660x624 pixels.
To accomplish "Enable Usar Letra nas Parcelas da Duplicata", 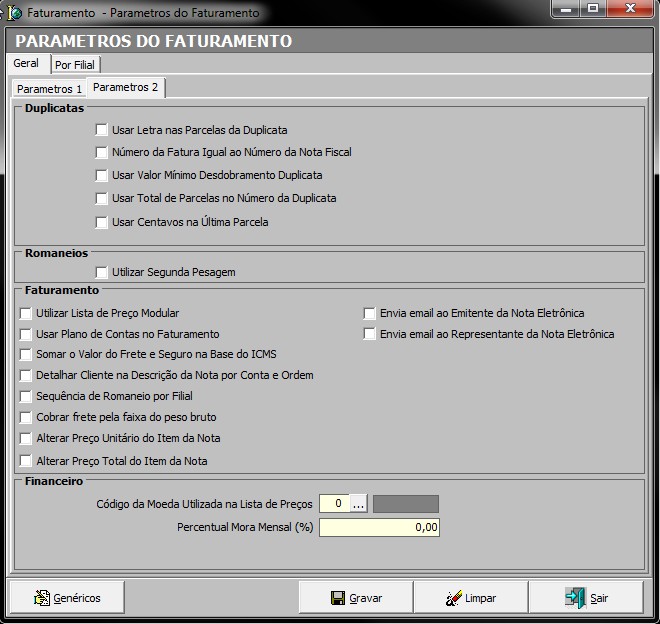I will tap(101, 130).
